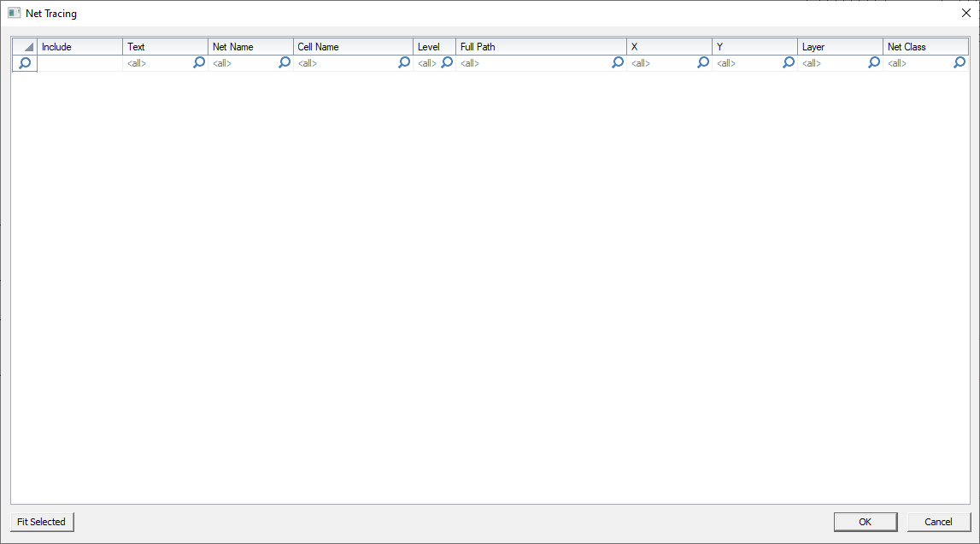Click the Level column magnifier icon
Image resolution: width=980 pixels, height=544 pixels.
point(446,62)
